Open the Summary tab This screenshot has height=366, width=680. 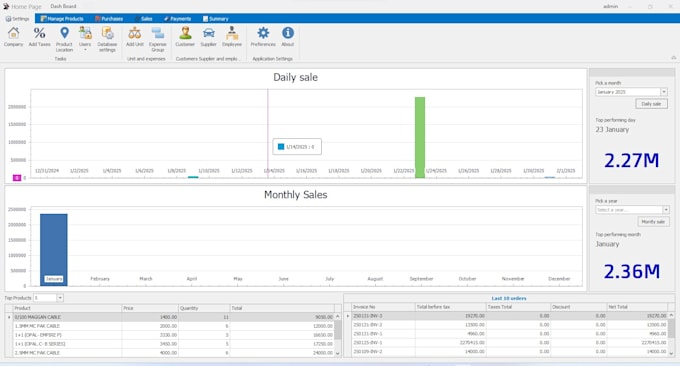coord(216,19)
